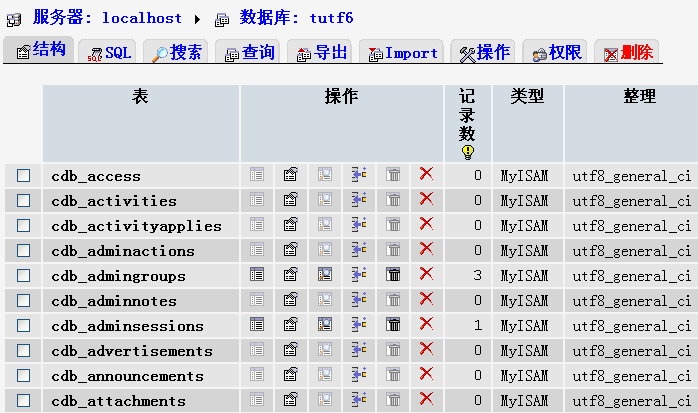Drop cdb_attachments with the red X
Screen dimensions: 698x413
coord(426,398)
